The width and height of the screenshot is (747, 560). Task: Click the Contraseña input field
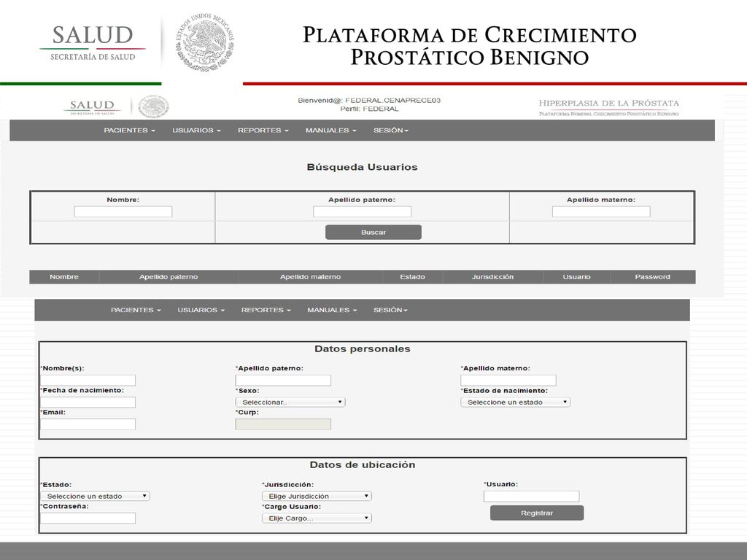88,518
